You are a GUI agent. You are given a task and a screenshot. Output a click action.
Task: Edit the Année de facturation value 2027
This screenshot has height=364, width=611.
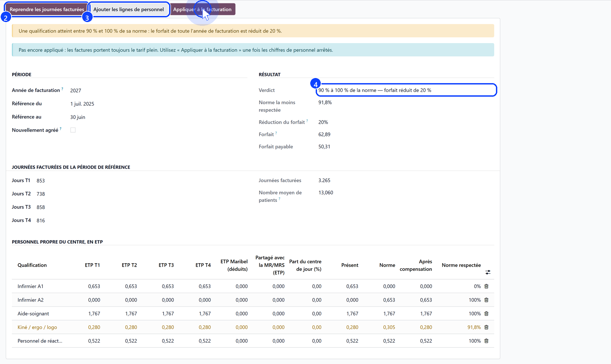tap(76, 91)
